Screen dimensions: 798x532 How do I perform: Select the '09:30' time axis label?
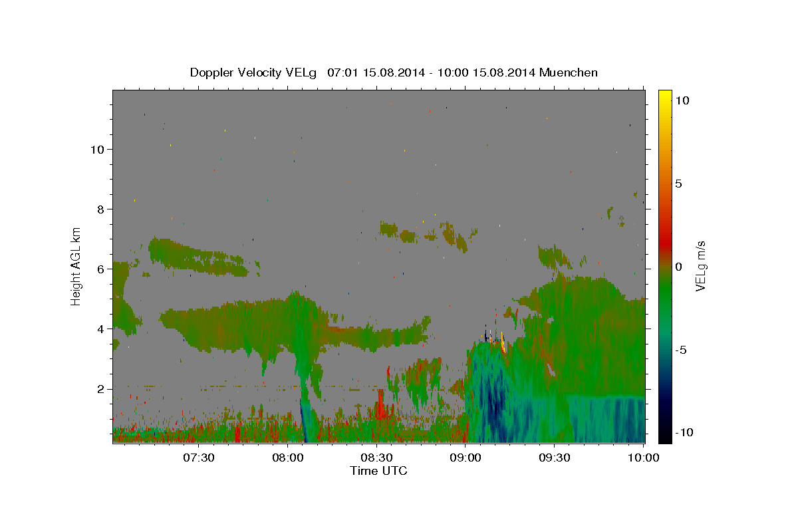[555, 458]
